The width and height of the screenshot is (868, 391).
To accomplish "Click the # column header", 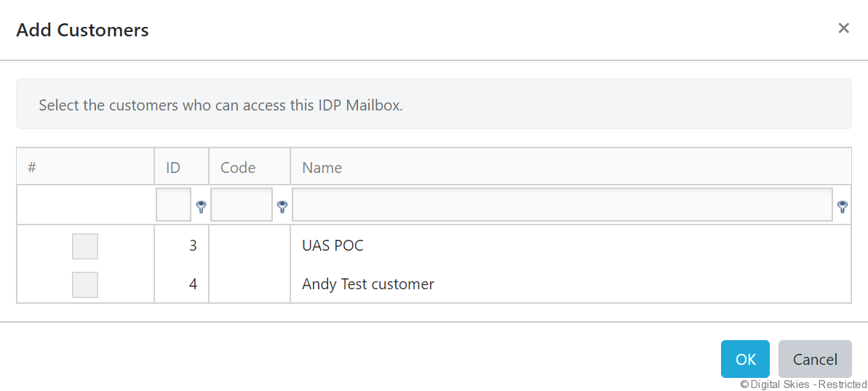I will coord(32,167).
